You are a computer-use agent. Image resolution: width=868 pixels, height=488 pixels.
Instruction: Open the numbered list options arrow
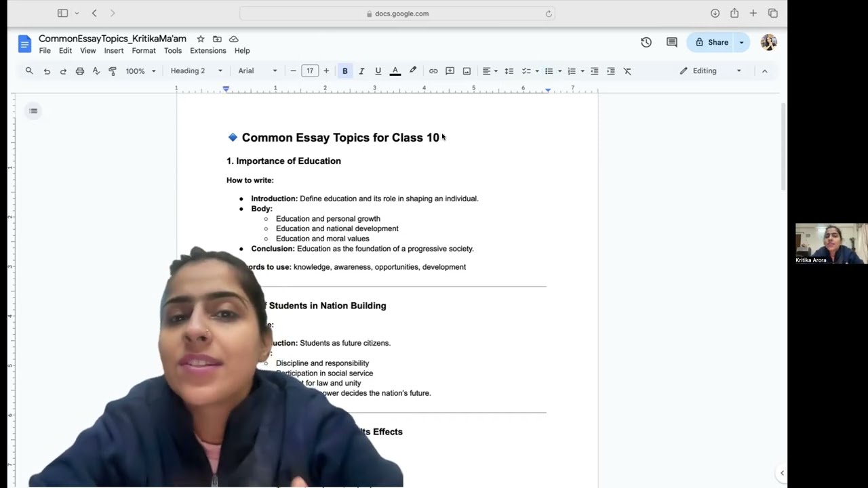coord(583,70)
